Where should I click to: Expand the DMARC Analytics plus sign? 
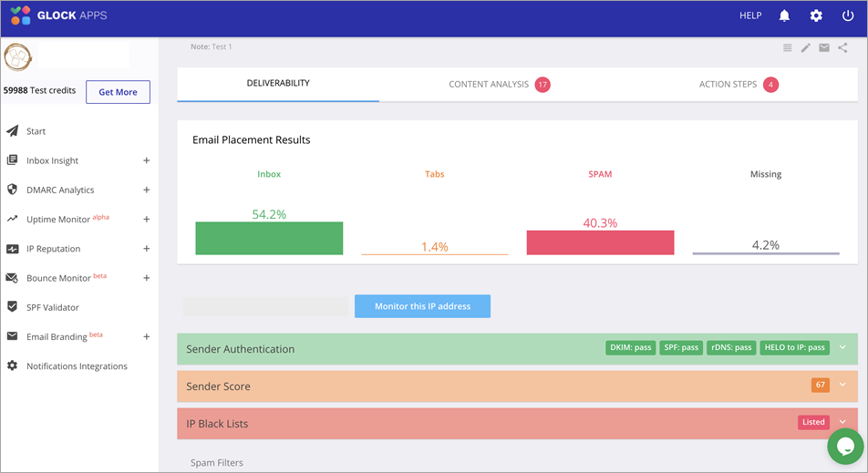click(x=146, y=190)
